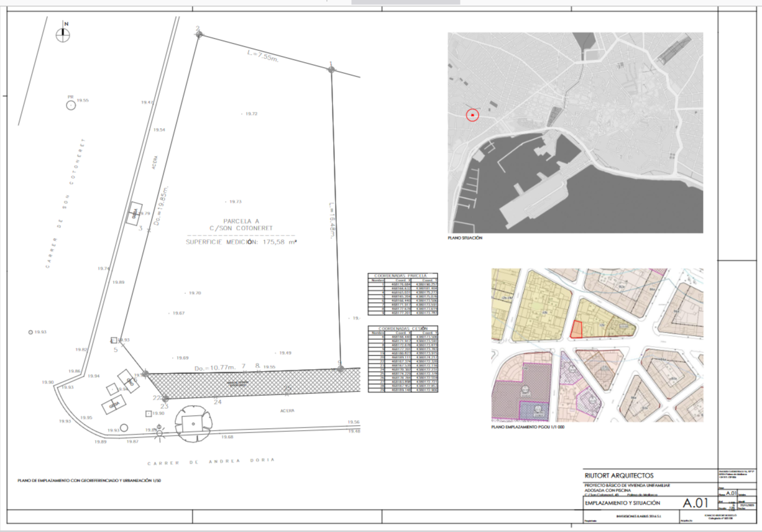
Task: Select parcel vertex node 2 at the top corner
Action: (x=199, y=34)
